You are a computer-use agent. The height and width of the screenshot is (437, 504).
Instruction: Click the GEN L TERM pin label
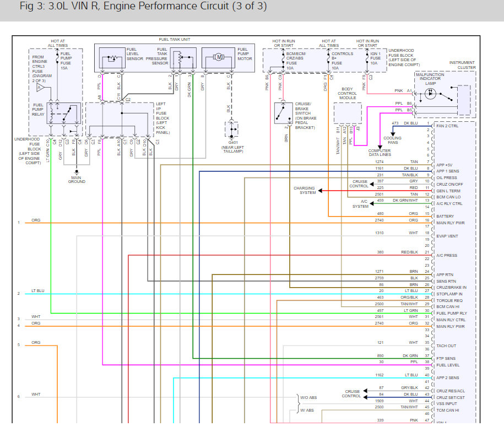(x=448, y=191)
